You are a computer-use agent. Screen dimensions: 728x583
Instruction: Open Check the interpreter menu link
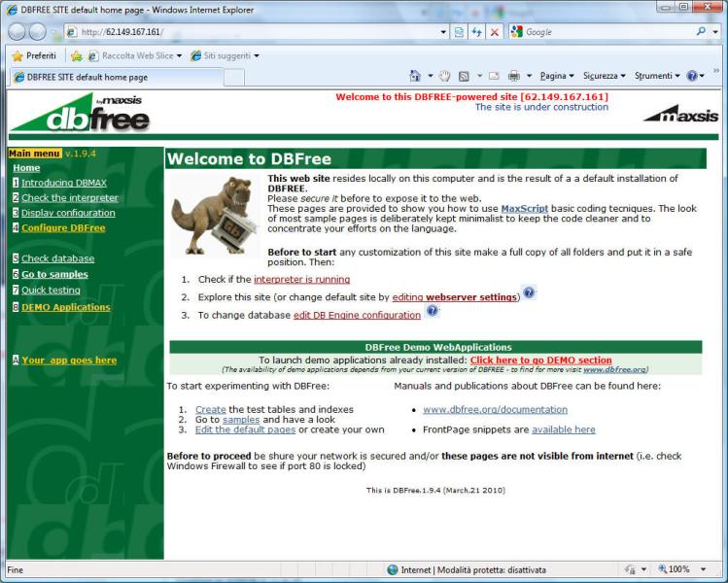click(70, 198)
